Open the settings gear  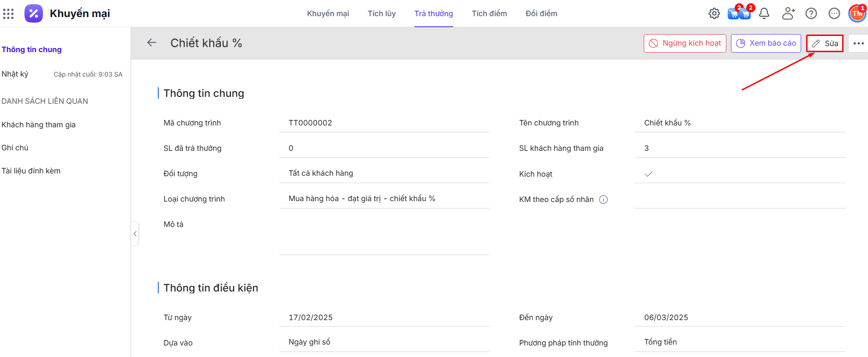tap(714, 14)
